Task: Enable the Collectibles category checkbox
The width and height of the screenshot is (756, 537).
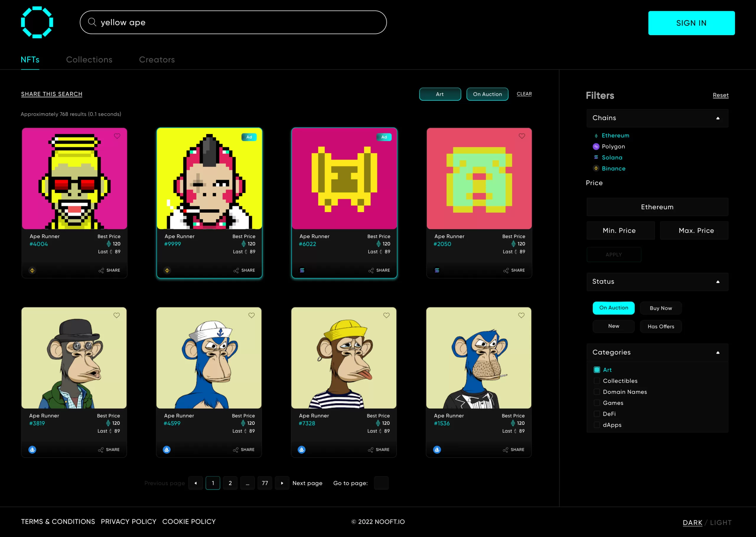Action: tap(597, 381)
